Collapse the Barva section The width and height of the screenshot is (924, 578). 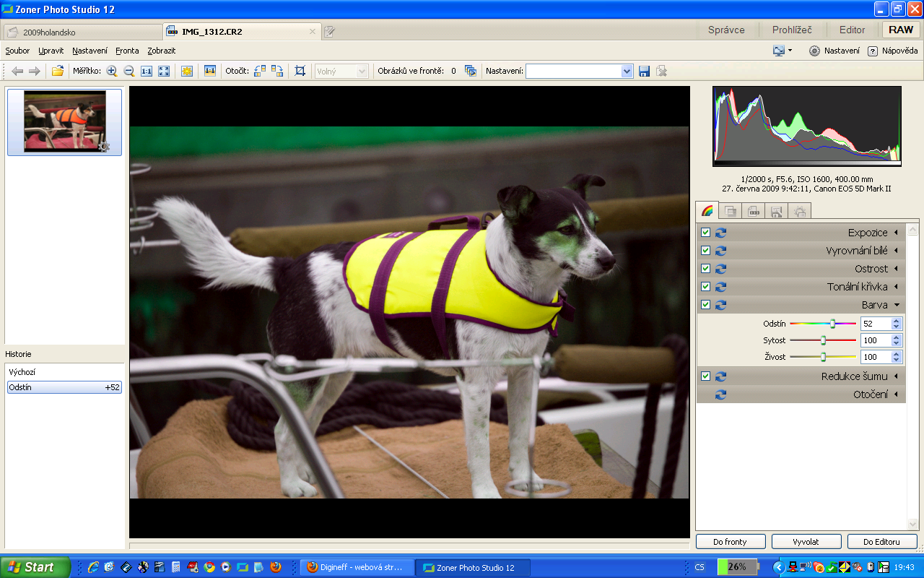point(897,305)
